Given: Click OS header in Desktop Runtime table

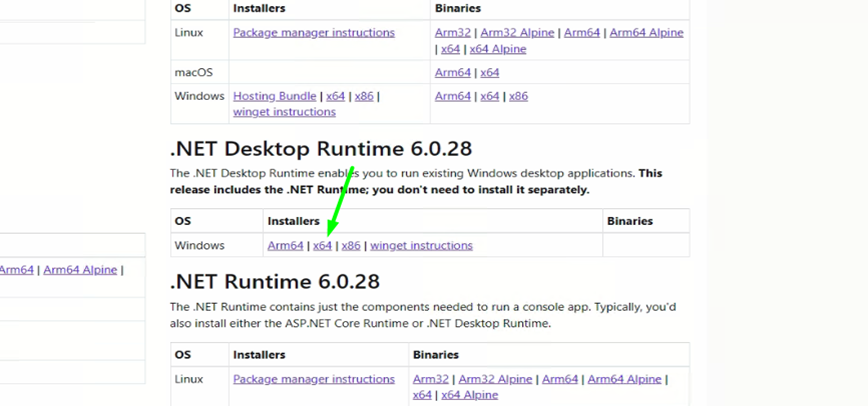Looking at the screenshot, I should 183,221.
